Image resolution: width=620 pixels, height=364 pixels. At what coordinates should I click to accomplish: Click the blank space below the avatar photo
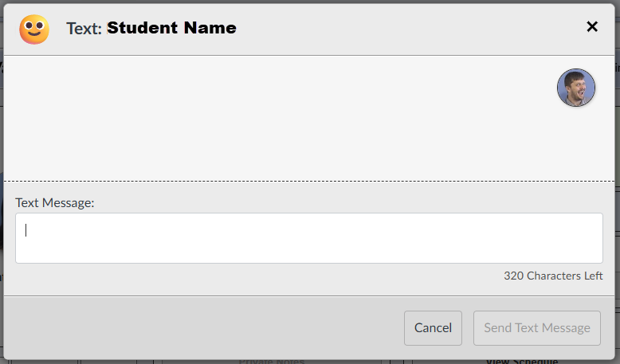(575, 144)
